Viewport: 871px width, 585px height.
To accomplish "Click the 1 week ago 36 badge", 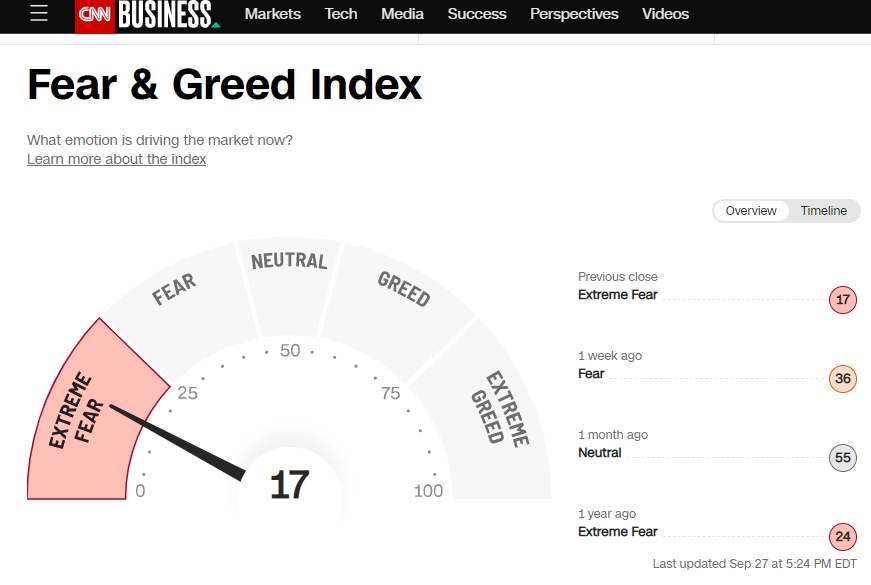I will coord(843,379).
